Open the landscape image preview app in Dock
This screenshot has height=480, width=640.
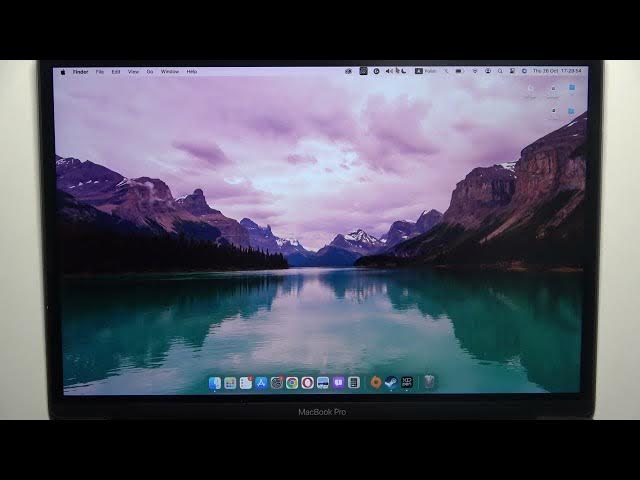[323, 383]
